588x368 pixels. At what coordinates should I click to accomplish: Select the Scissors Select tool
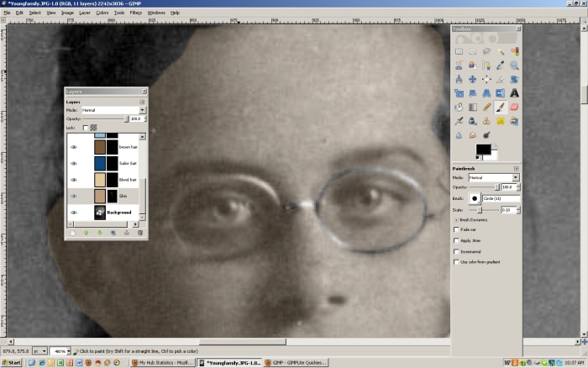point(459,66)
